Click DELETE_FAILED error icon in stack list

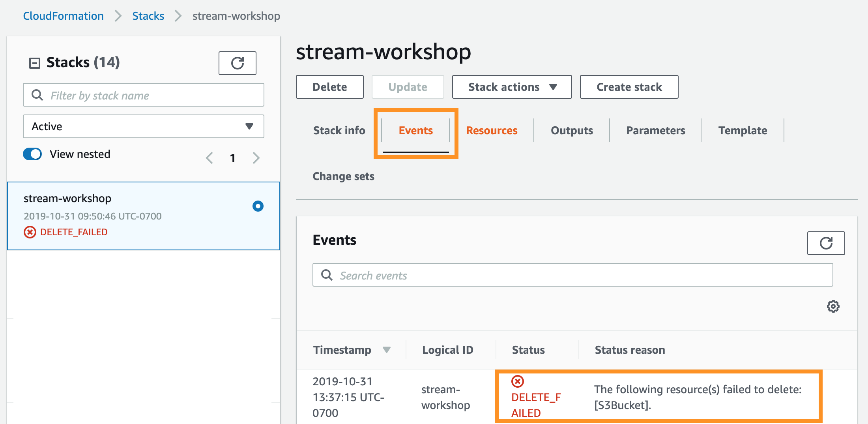pyautogui.click(x=30, y=232)
